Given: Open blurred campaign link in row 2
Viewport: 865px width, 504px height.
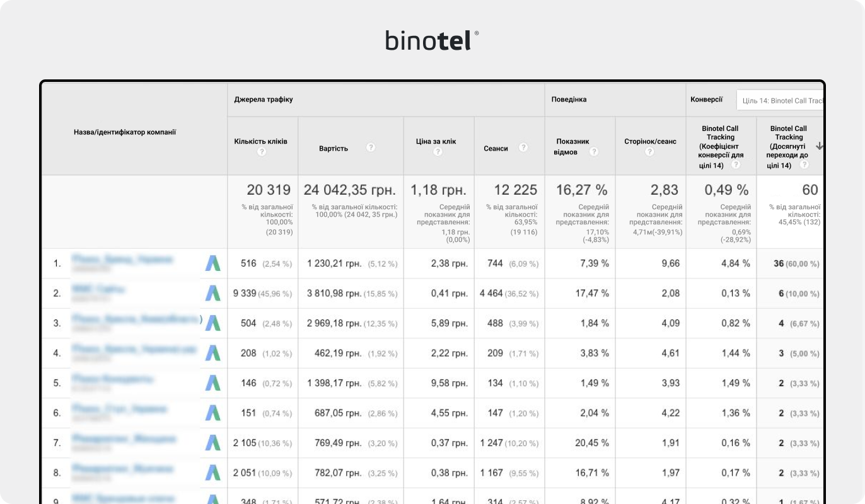Looking at the screenshot, I should click(98, 289).
